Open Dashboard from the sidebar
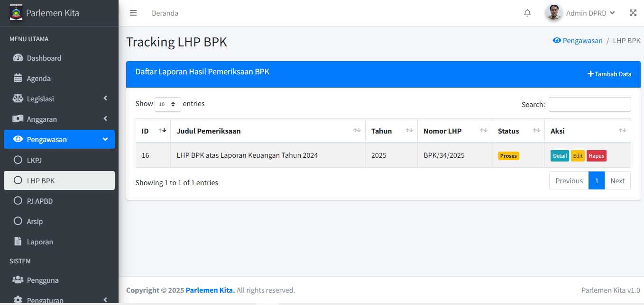The image size is (644, 305). click(44, 58)
